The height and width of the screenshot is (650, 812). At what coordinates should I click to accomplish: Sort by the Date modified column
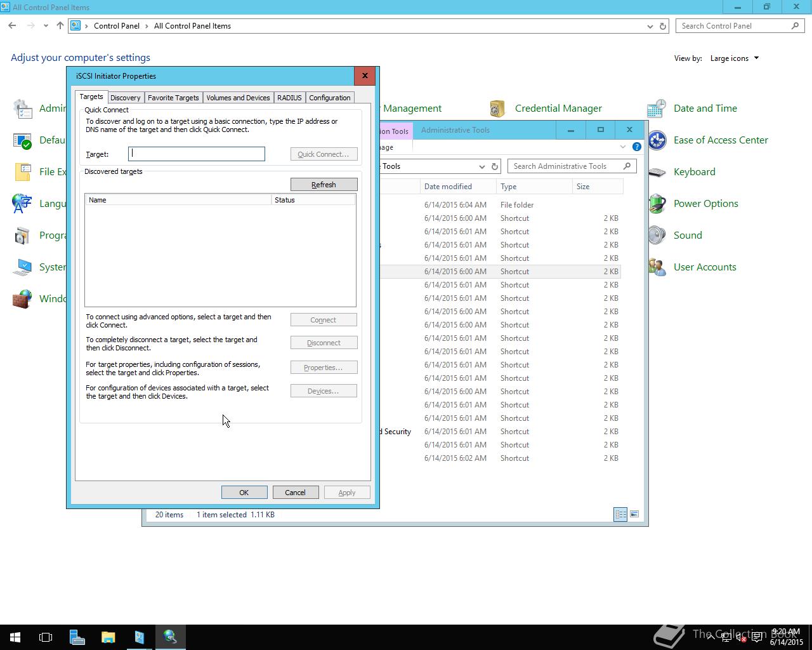pyautogui.click(x=458, y=187)
